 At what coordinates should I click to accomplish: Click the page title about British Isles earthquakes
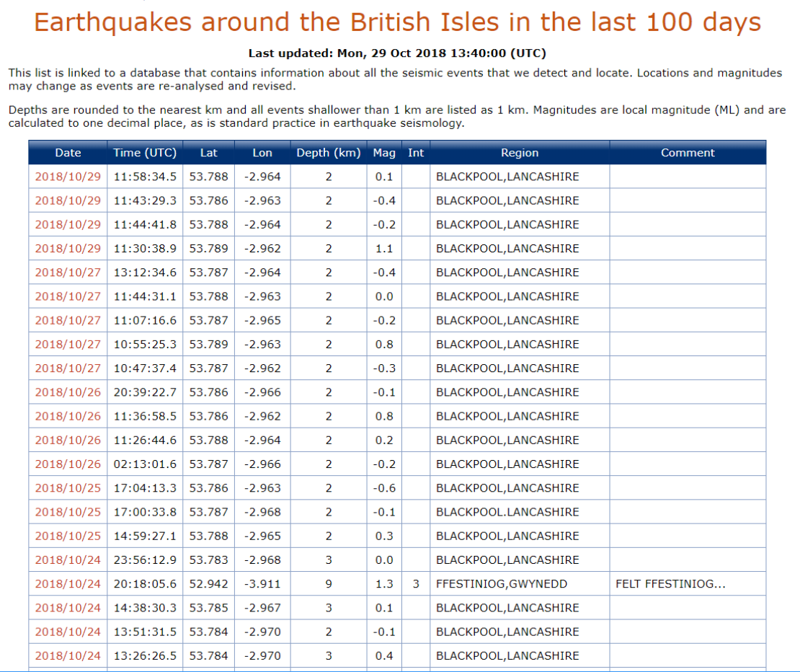point(397,22)
